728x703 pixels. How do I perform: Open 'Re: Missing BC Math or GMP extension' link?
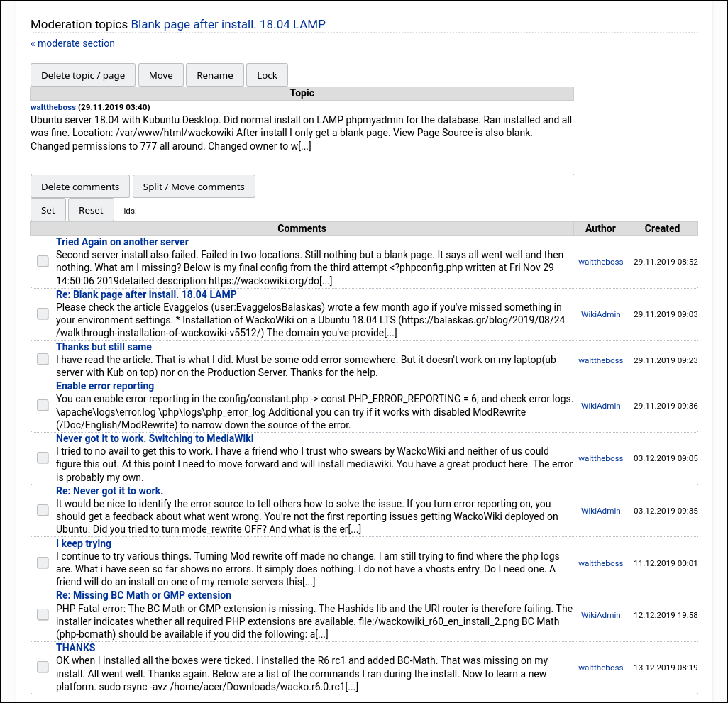(143, 595)
